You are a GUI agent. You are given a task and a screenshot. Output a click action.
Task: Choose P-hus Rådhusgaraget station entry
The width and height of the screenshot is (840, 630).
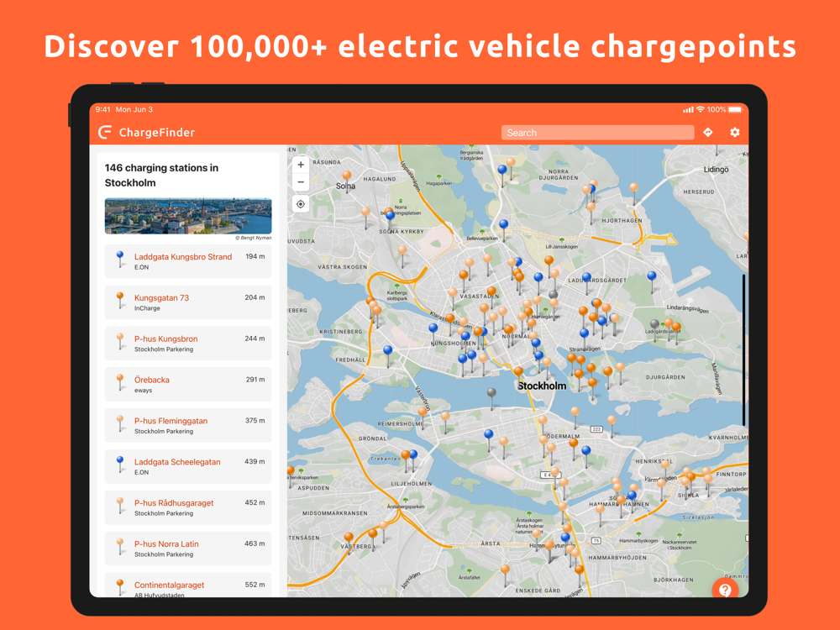tap(188, 508)
